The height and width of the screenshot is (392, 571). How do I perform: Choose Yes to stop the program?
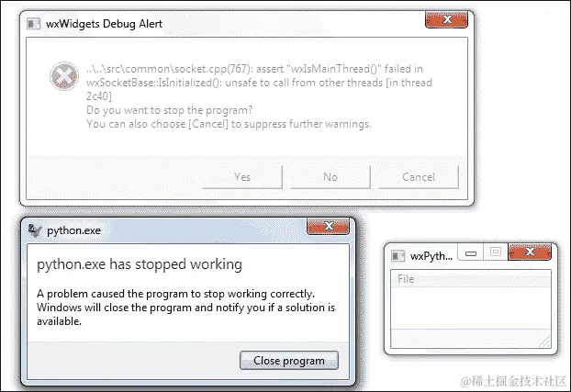[x=242, y=177]
